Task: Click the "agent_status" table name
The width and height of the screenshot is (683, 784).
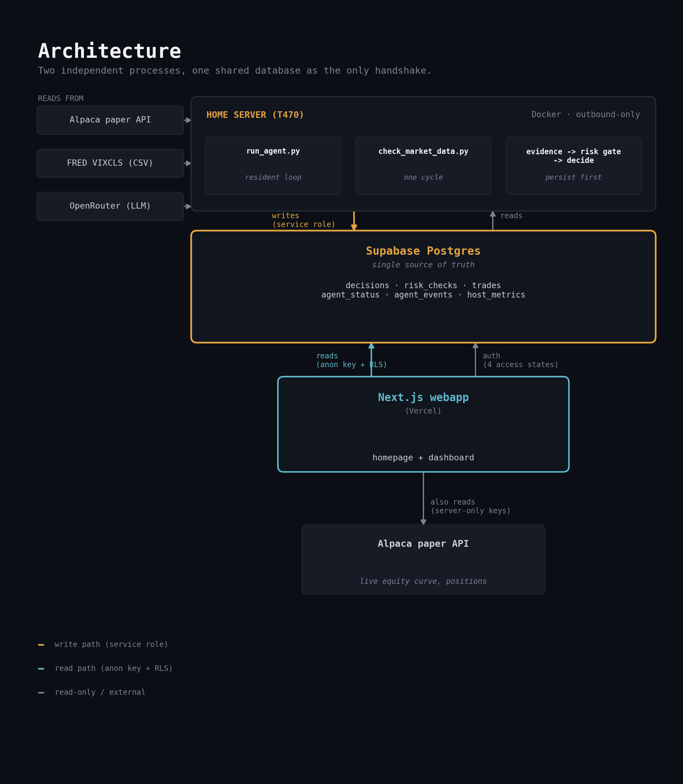Action: (x=350, y=295)
